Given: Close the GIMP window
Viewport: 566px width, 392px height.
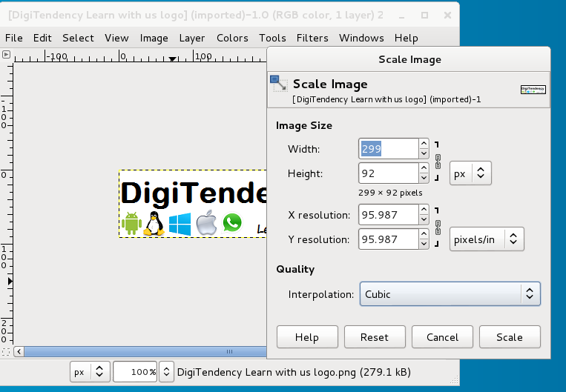Looking at the screenshot, I should point(447,15).
